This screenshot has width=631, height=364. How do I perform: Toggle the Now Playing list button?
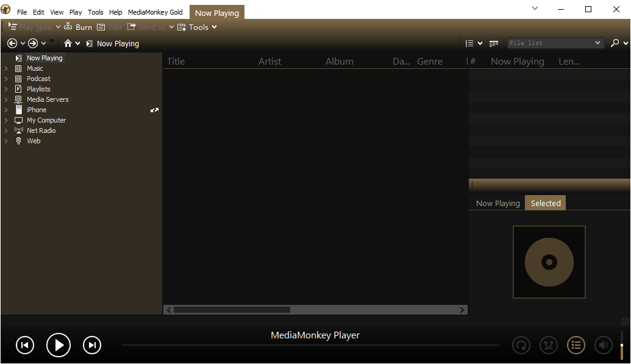point(576,345)
